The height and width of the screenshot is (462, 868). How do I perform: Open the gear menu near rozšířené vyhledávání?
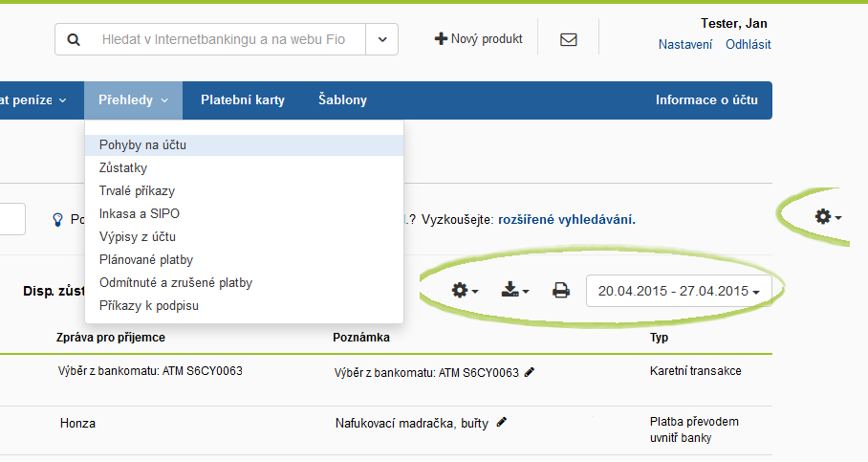(x=828, y=216)
